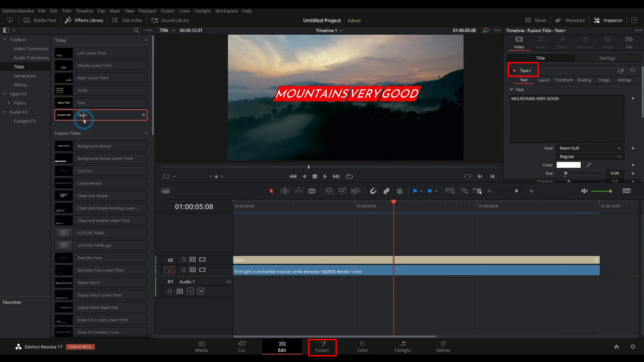Go to Project Manager home icon

616,346
